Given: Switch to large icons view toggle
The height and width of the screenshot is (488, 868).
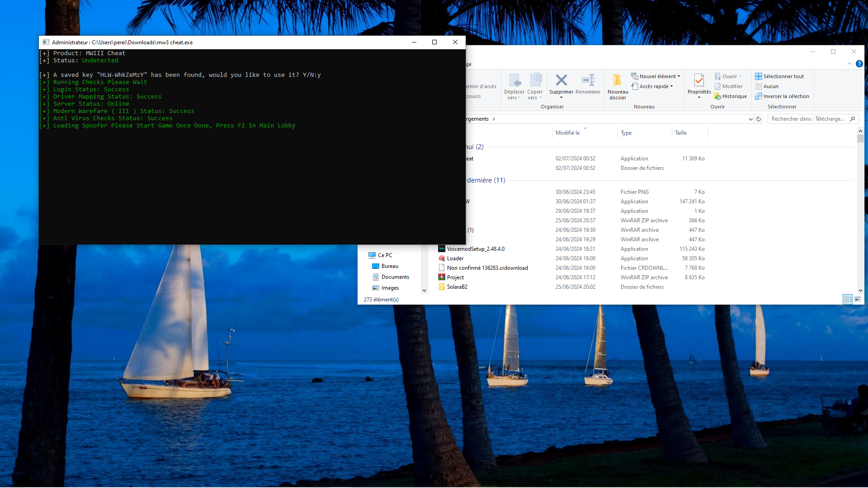Looking at the screenshot, I should click(x=858, y=299).
